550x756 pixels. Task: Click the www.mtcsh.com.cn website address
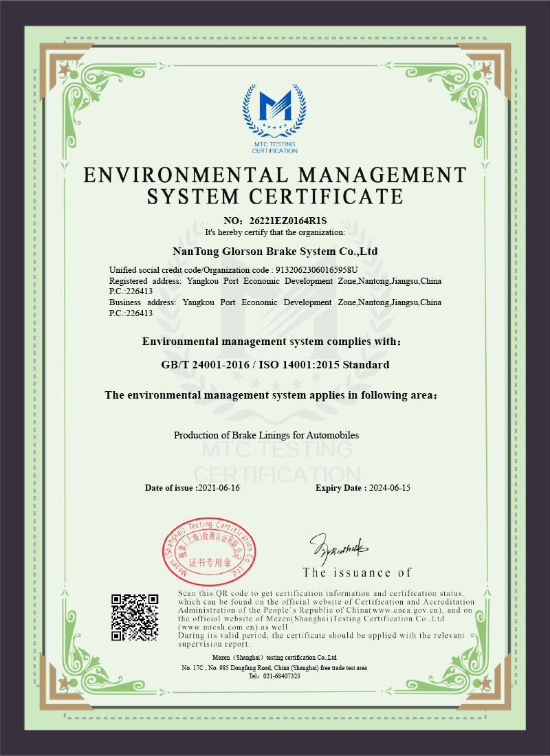pos(219,627)
